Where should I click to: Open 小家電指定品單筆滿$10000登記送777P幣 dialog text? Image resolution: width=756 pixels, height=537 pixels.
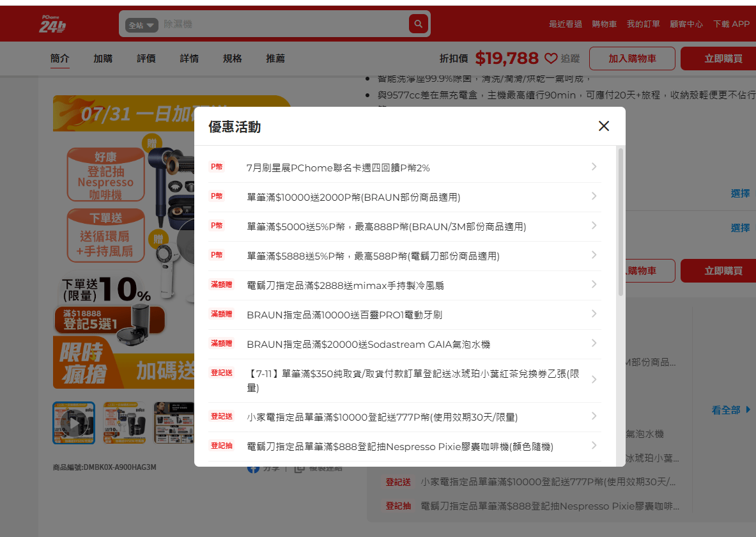click(x=382, y=417)
